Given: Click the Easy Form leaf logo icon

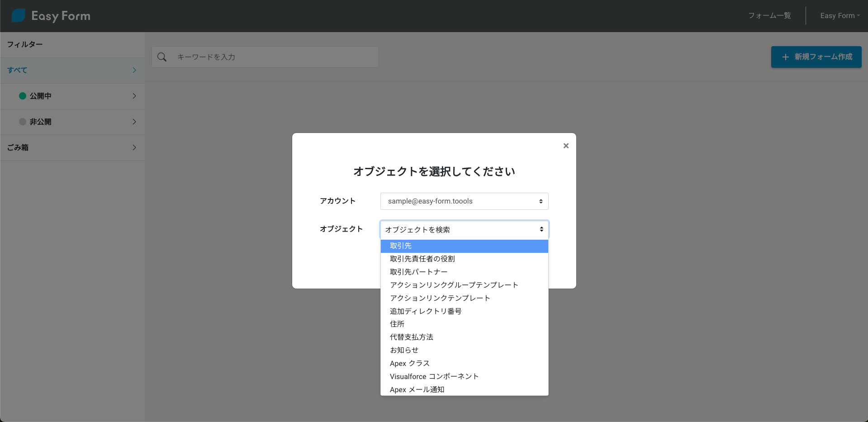Looking at the screenshot, I should 19,16.
